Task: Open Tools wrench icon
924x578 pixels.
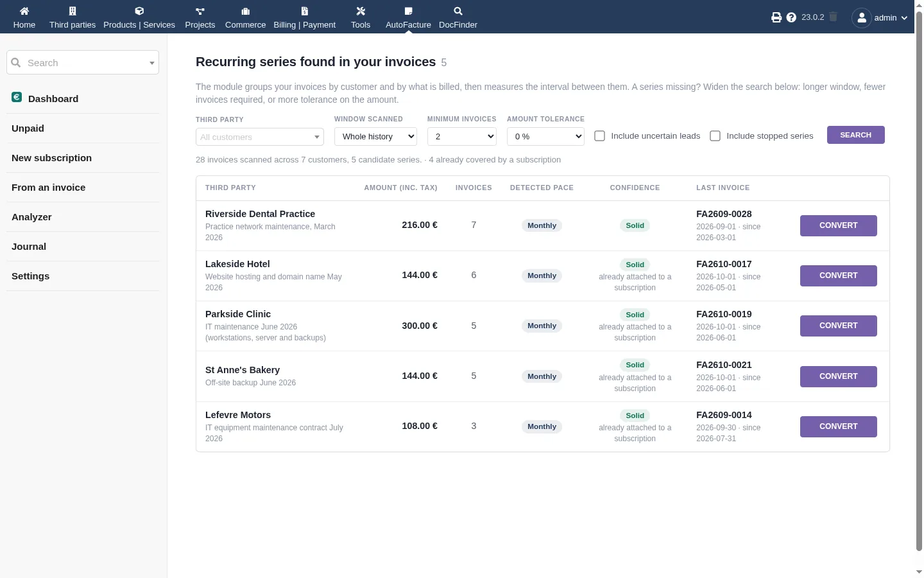Action: click(x=361, y=11)
